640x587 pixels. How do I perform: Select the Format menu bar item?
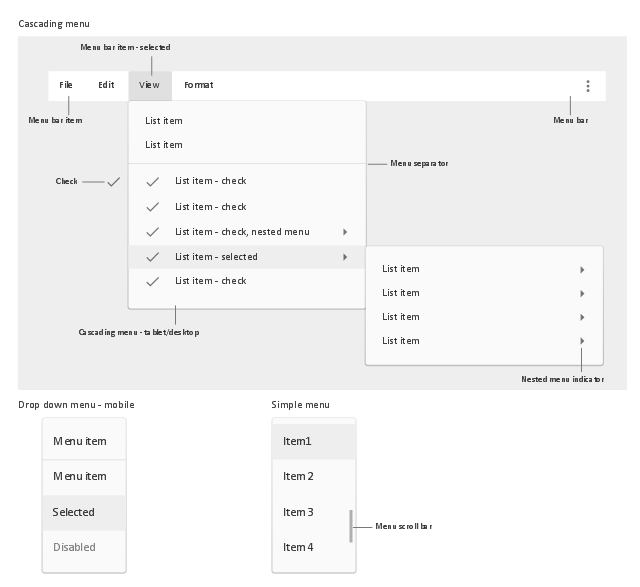pos(198,85)
